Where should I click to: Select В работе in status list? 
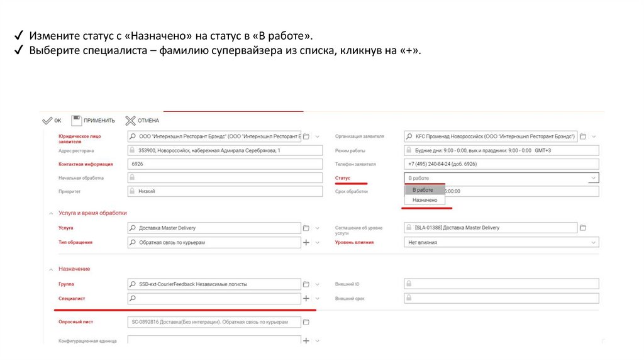coord(425,190)
